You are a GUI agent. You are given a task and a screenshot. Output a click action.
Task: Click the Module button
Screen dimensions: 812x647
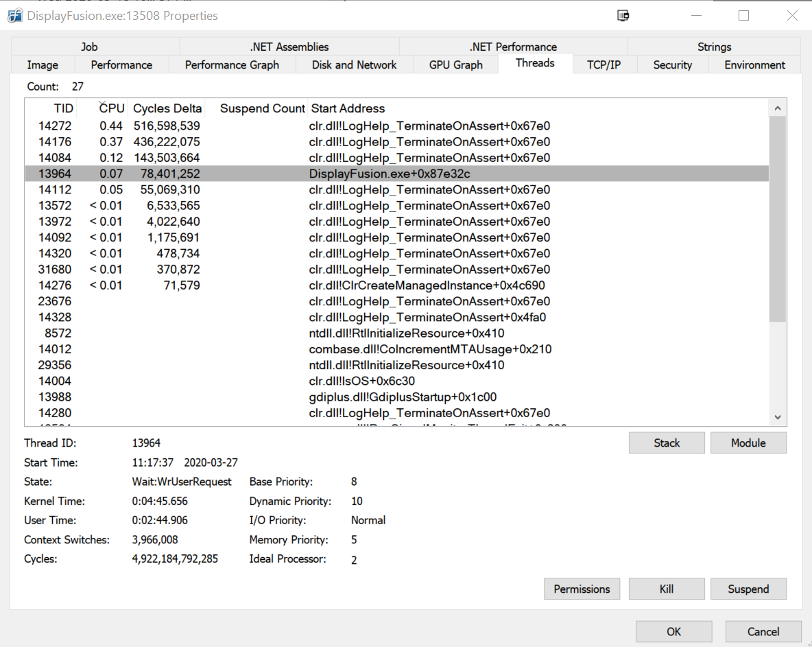748,443
